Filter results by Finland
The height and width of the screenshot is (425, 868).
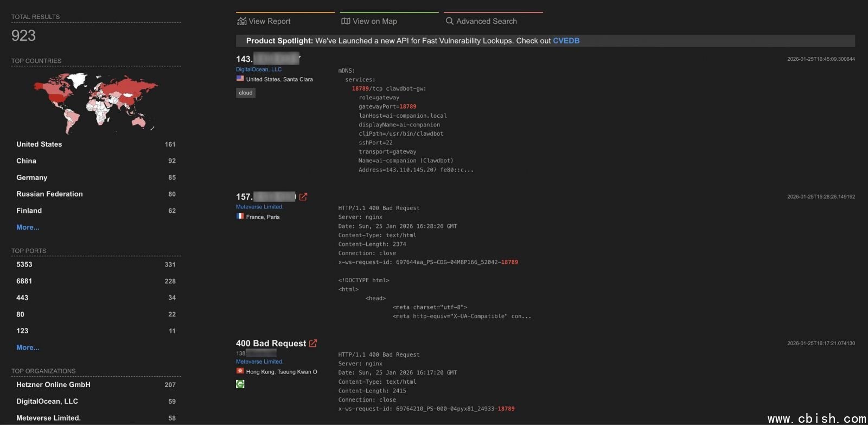[x=29, y=211]
